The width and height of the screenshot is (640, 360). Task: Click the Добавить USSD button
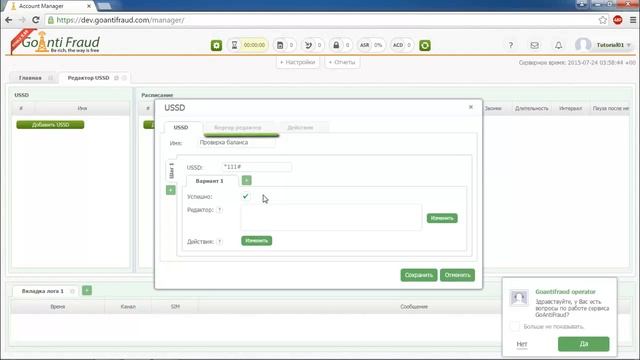[50, 124]
